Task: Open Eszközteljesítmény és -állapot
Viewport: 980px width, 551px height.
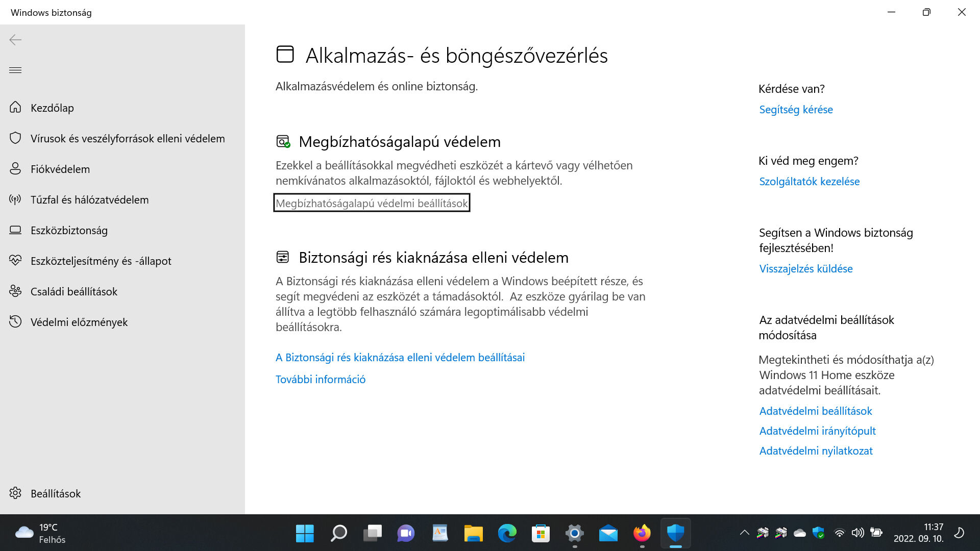Action: coord(101,261)
